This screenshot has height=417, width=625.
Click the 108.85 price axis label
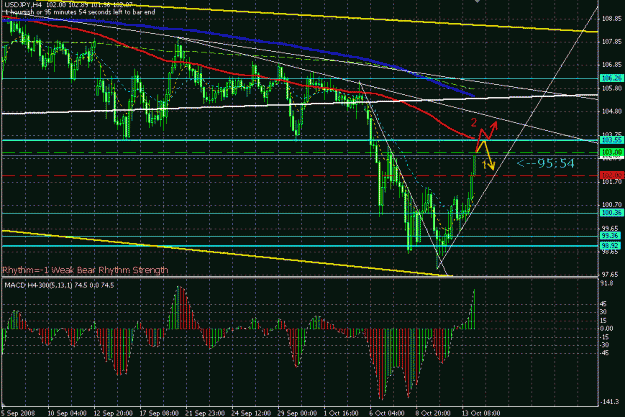[x=612, y=18]
